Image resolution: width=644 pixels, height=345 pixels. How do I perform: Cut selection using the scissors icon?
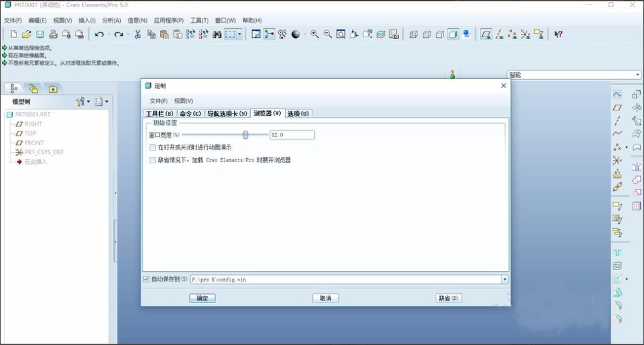click(x=138, y=35)
